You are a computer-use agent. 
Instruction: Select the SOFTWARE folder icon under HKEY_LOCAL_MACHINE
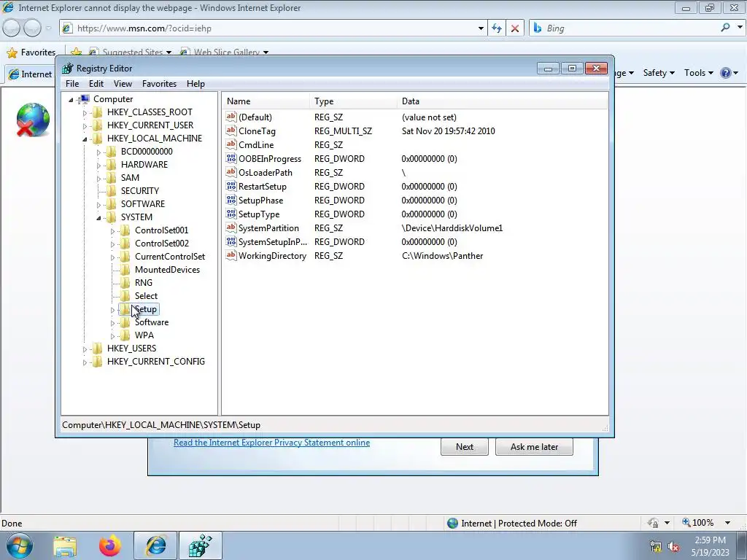pyautogui.click(x=111, y=204)
